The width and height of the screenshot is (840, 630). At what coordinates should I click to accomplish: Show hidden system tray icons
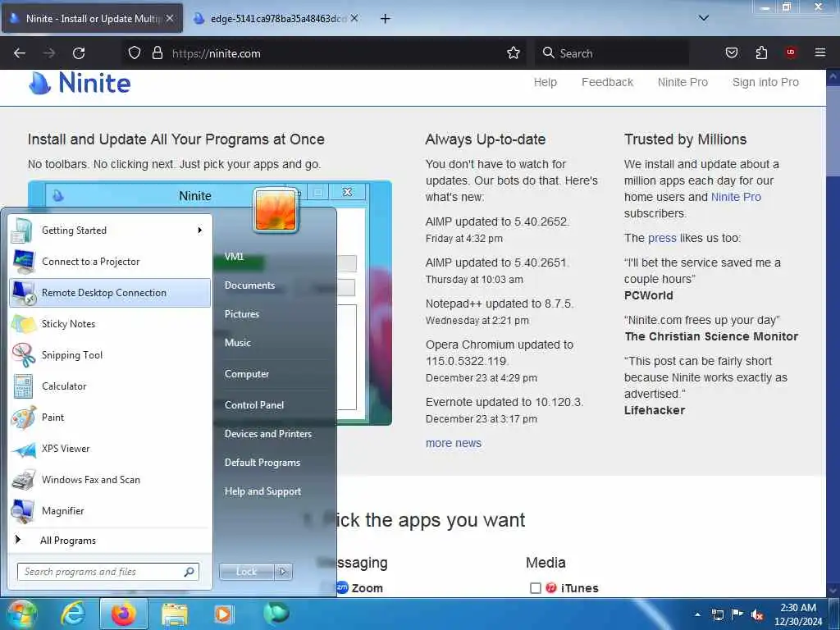tap(697, 614)
